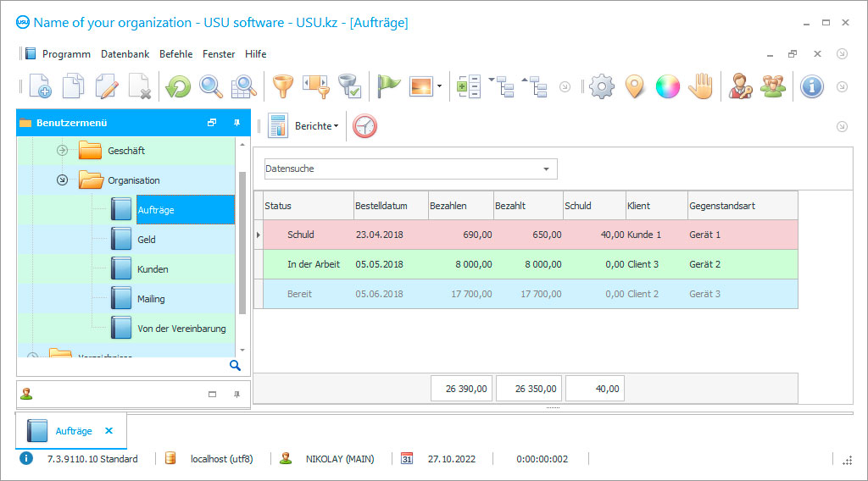Click the Status column header
The width and height of the screenshot is (868, 481).
click(x=308, y=206)
